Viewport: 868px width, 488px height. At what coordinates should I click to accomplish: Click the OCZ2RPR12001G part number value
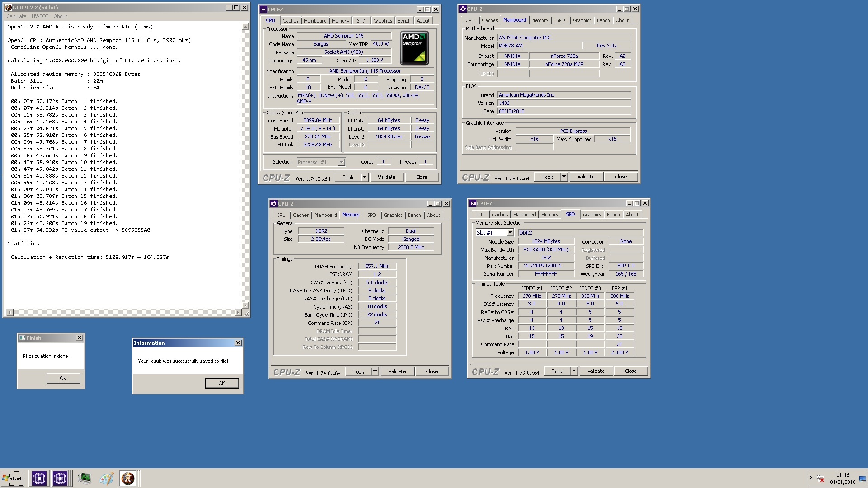(546, 266)
